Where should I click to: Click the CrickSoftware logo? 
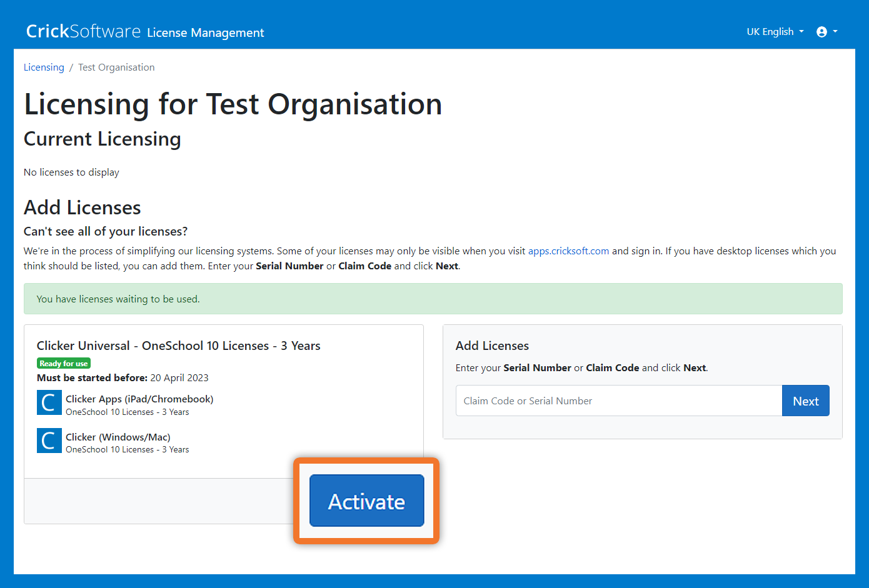pos(83,31)
